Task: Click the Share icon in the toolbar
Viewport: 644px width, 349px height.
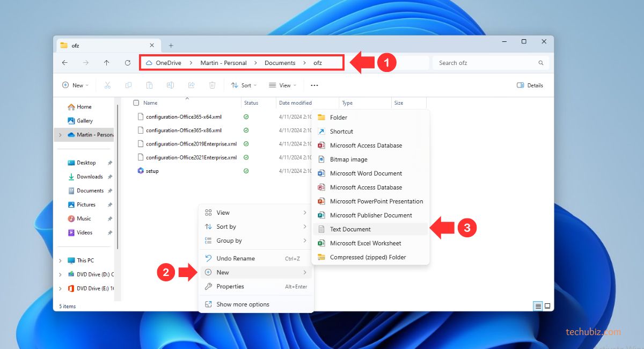Action: pos(191,85)
